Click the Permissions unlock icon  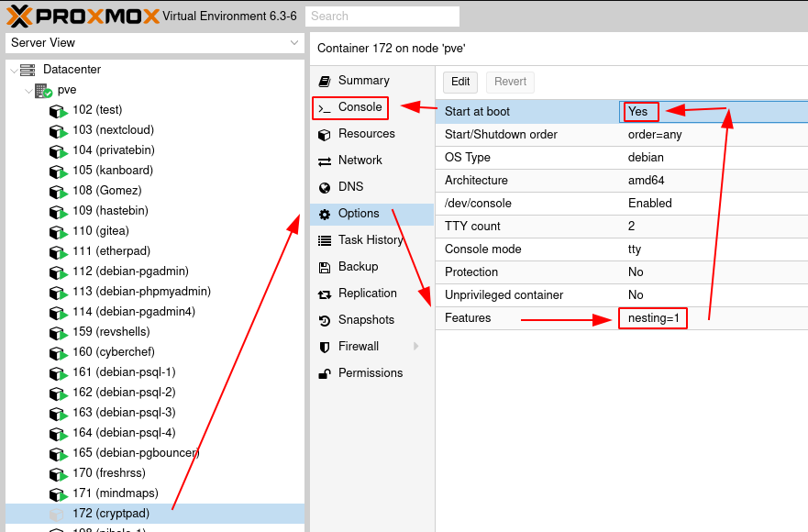coord(324,373)
